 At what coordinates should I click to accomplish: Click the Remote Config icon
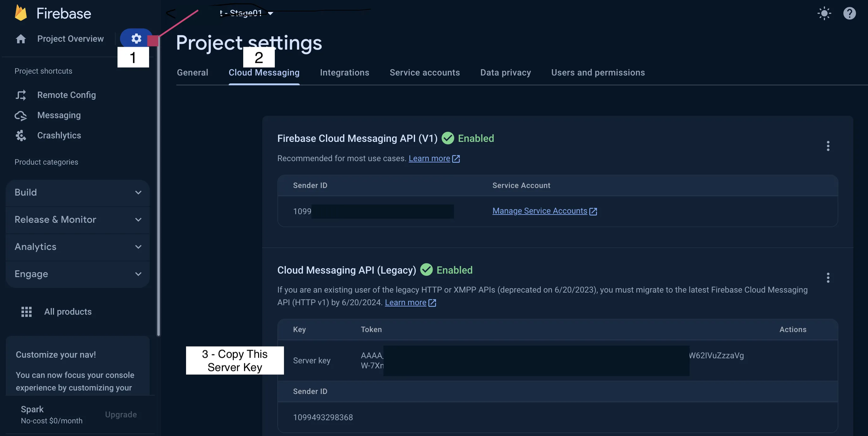21,95
